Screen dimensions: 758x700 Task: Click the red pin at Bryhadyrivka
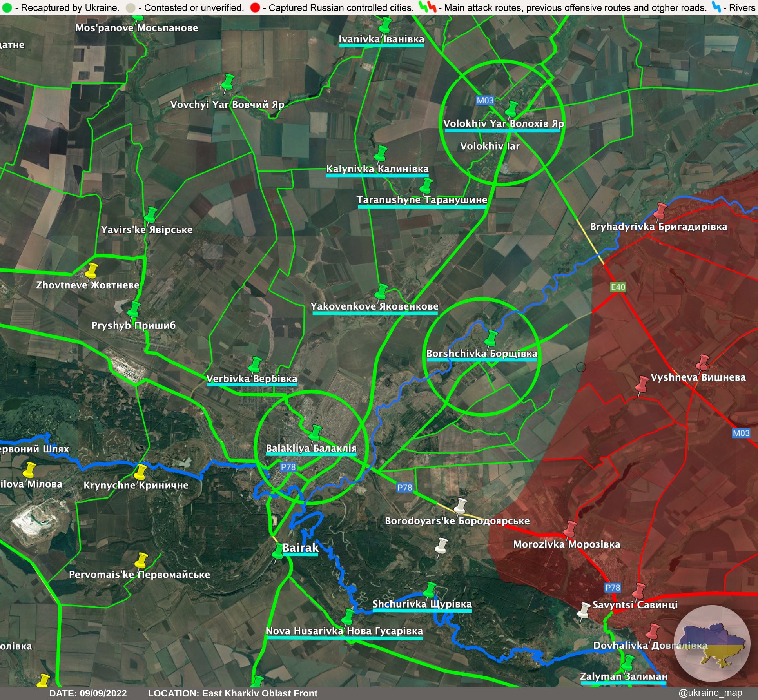pos(660,210)
